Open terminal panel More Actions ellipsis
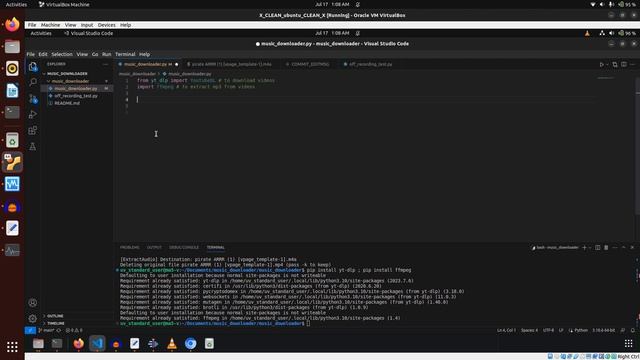 pos(615,247)
